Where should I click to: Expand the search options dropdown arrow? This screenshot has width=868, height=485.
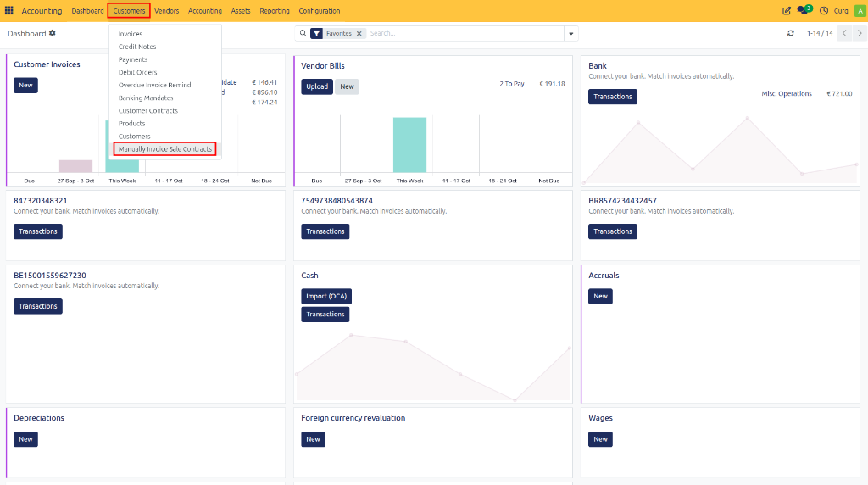pyautogui.click(x=570, y=34)
